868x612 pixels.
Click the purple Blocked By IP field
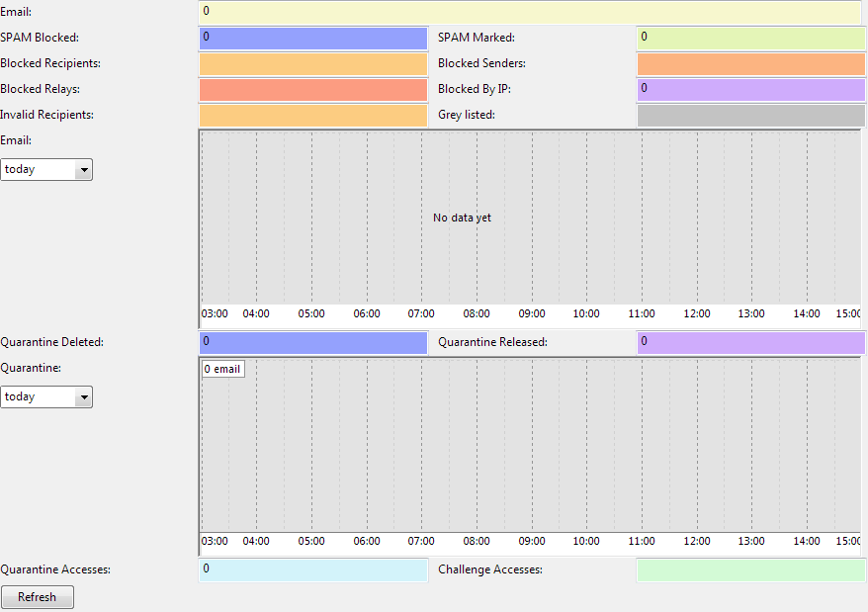pyautogui.click(x=750, y=90)
